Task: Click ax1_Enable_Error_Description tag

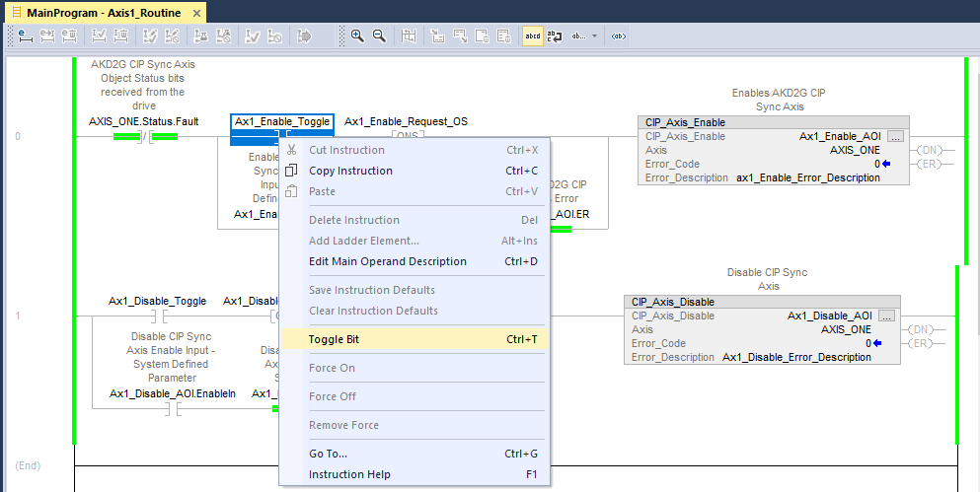Action: pyautogui.click(x=808, y=177)
